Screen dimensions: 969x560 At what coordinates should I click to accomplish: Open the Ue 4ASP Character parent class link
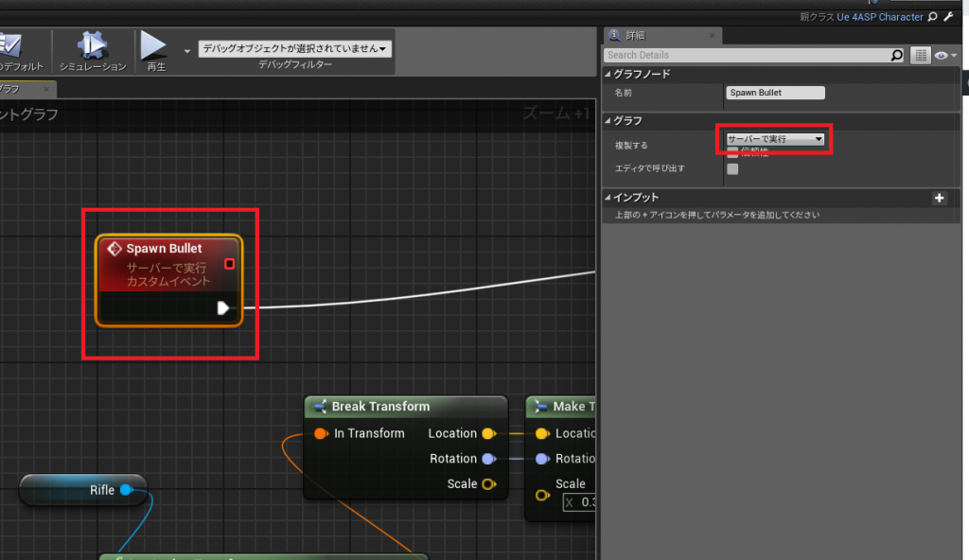click(880, 16)
